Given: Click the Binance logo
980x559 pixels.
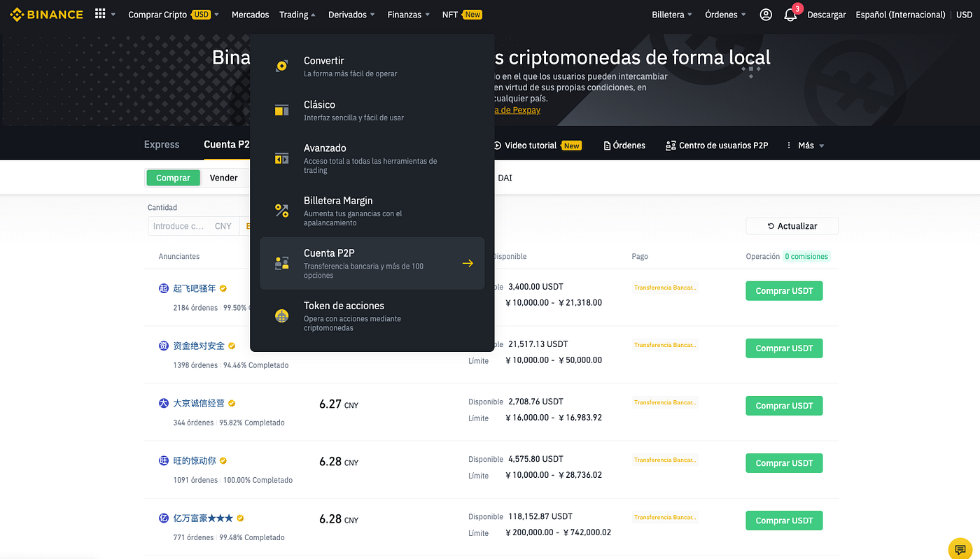Looking at the screenshot, I should coord(45,14).
